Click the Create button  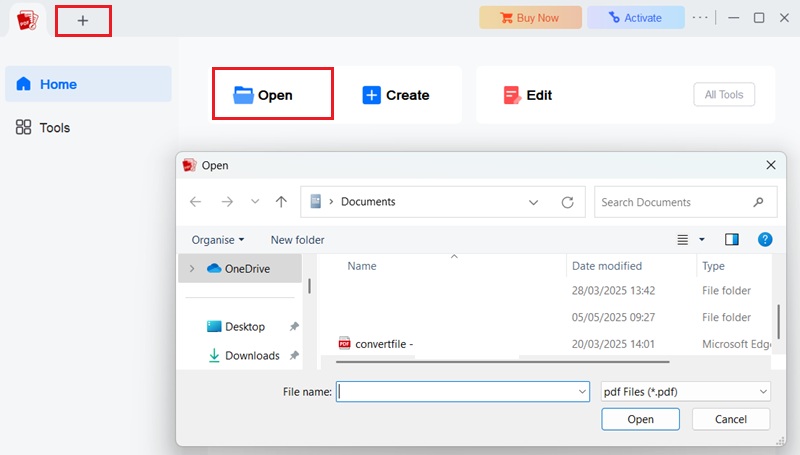(x=396, y=95)
